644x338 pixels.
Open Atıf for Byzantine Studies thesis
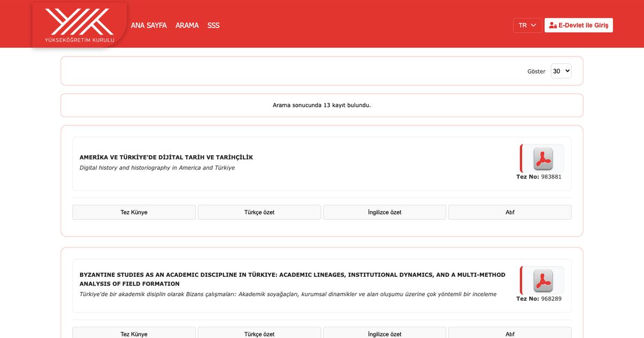510,334
